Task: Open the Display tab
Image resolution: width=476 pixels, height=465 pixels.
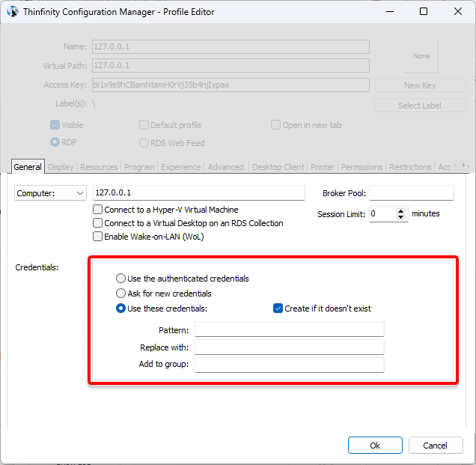Action: pyautogui.click(x=61, y=167)
